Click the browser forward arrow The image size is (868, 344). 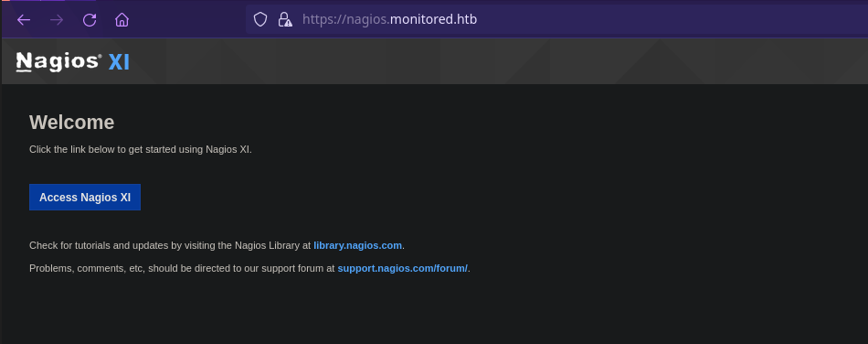[57, 20]
